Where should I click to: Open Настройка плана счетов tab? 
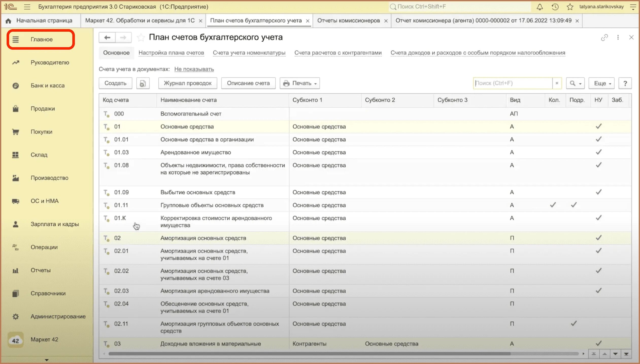point(171,53)
